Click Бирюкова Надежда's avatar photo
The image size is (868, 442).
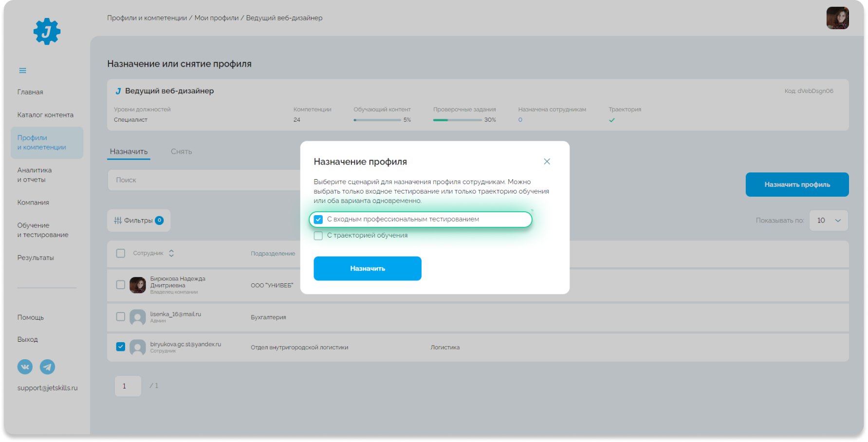[138, 285]
